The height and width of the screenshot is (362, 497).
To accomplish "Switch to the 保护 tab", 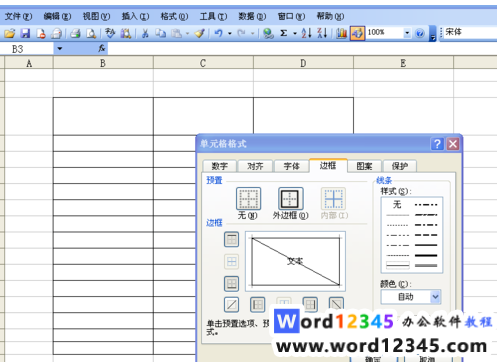I will [x=400, y=166].
